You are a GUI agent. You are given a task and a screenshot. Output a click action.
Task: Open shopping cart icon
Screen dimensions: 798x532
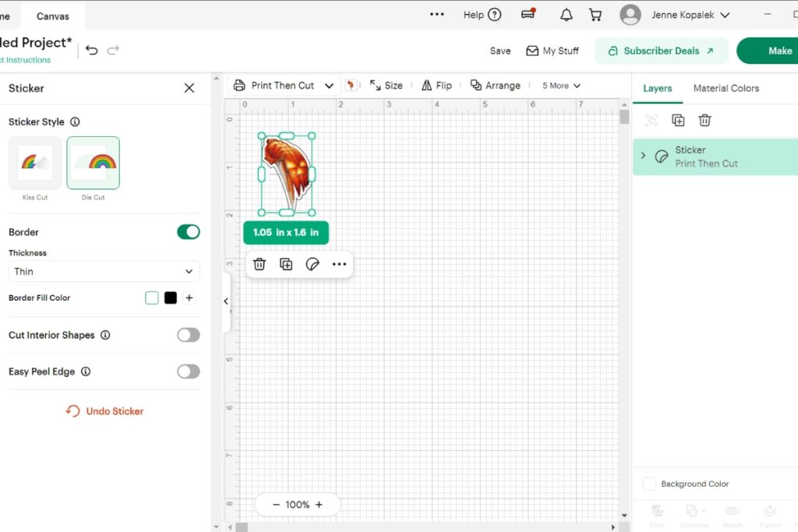(x=595, y=15)
